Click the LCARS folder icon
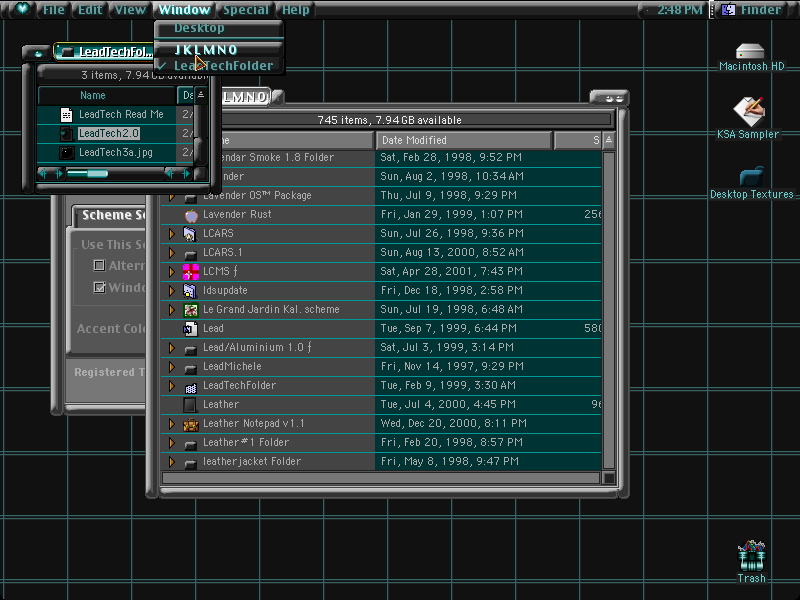 click(190, 234)
